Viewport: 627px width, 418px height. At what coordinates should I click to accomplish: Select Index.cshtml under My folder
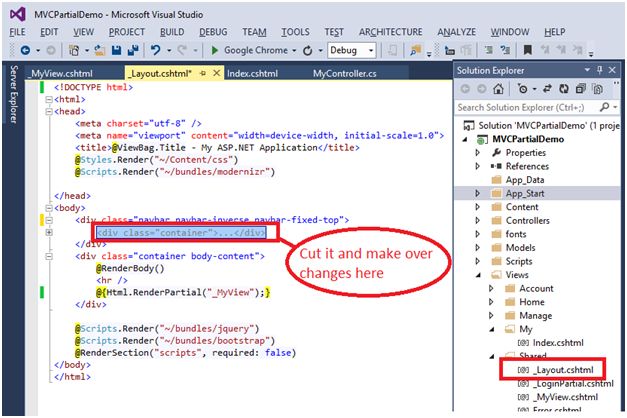[558, 343]
